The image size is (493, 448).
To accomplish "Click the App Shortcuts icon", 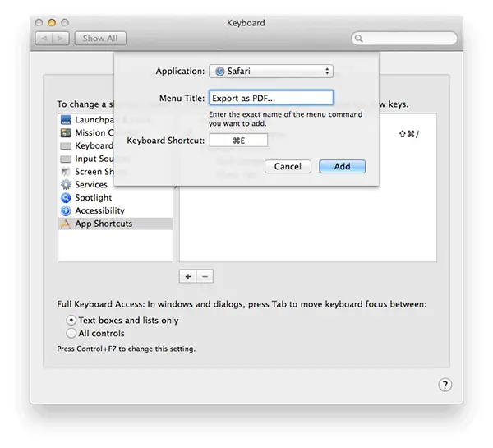I will (x=66, y=224).
